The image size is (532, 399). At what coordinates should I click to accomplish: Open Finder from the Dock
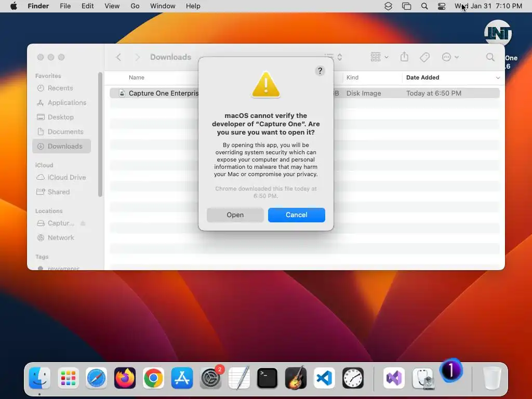click(x=39, y=378)
